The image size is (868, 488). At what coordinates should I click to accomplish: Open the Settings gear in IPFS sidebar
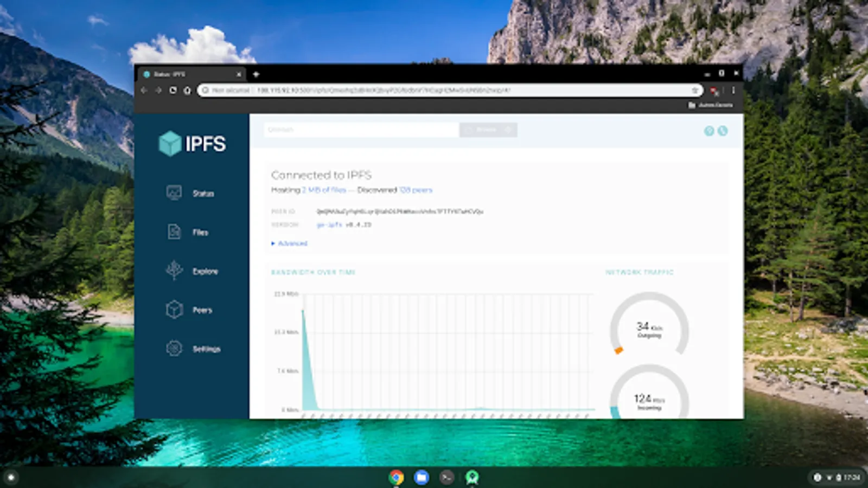point(174,348)
